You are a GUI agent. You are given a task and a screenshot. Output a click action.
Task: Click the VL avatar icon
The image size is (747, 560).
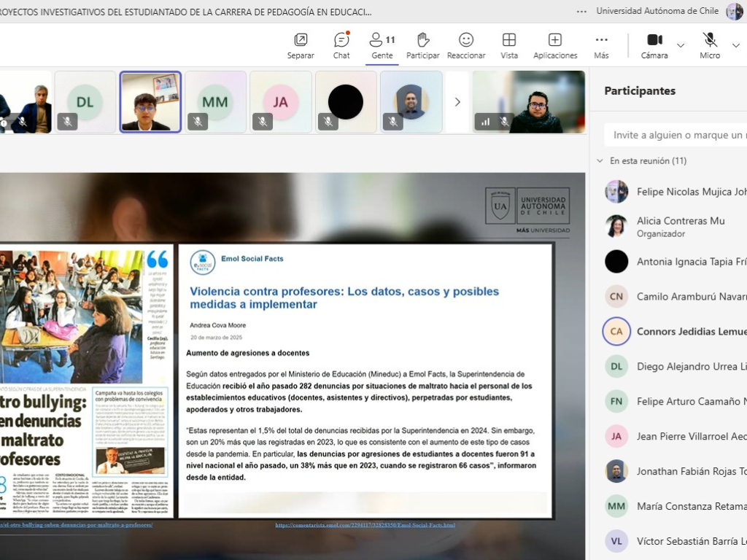click(616, 542)
